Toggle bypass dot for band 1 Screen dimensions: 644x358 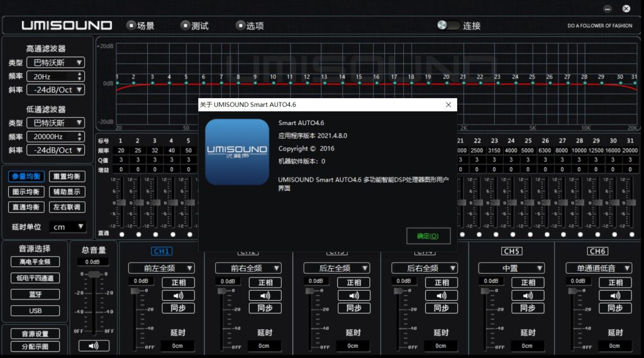point(121,235)
